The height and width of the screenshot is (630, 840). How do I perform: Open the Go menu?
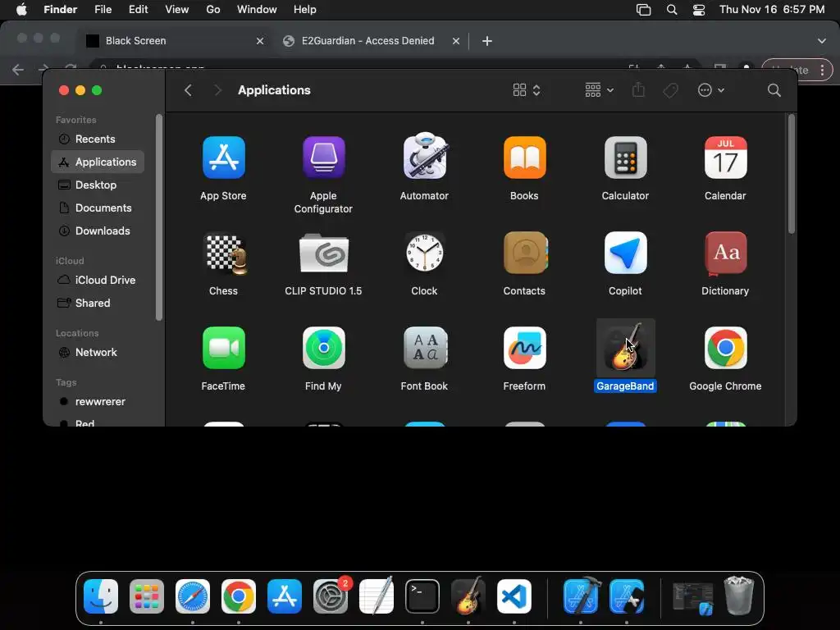213,10
